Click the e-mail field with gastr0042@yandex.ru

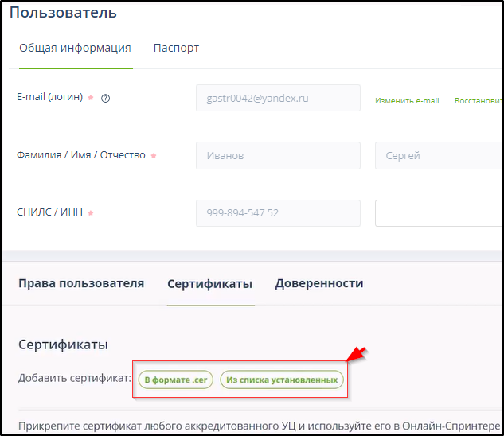278,99
